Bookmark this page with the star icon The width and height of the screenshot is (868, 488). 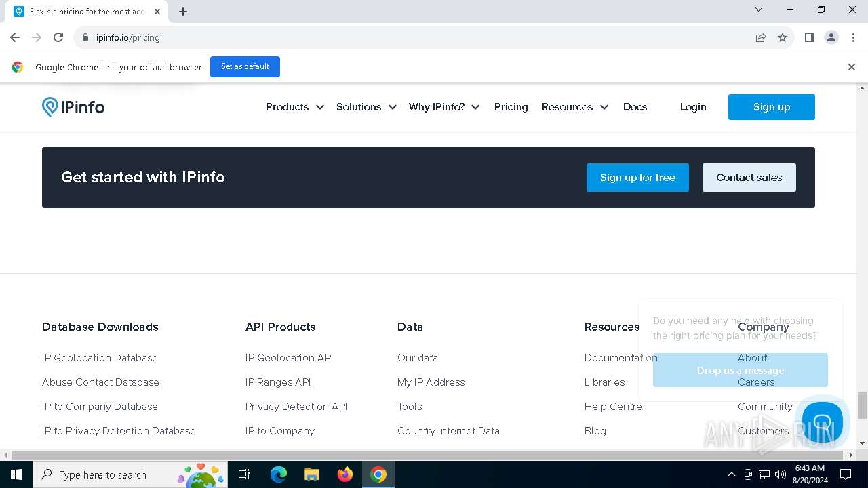(783, 37)
